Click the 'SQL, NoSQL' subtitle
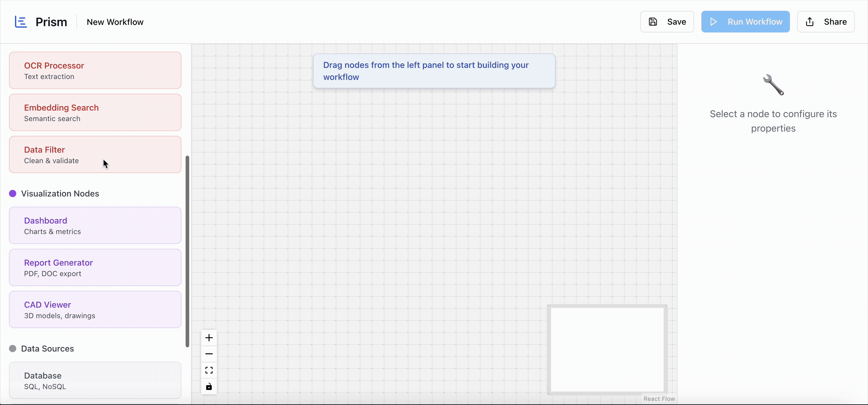This screenshot has height=405, width=868. pos(45,386)
